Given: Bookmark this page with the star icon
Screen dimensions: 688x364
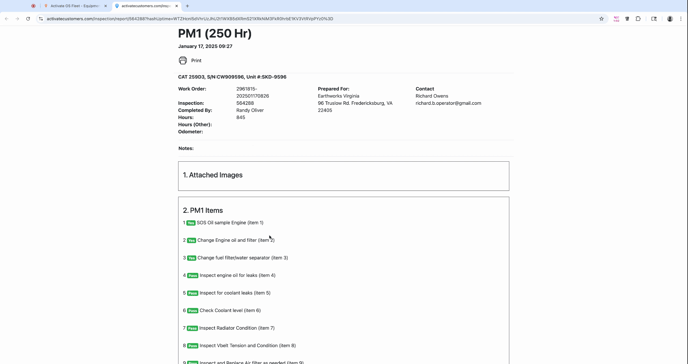Looking at the screenshot, I should (601, 19).
